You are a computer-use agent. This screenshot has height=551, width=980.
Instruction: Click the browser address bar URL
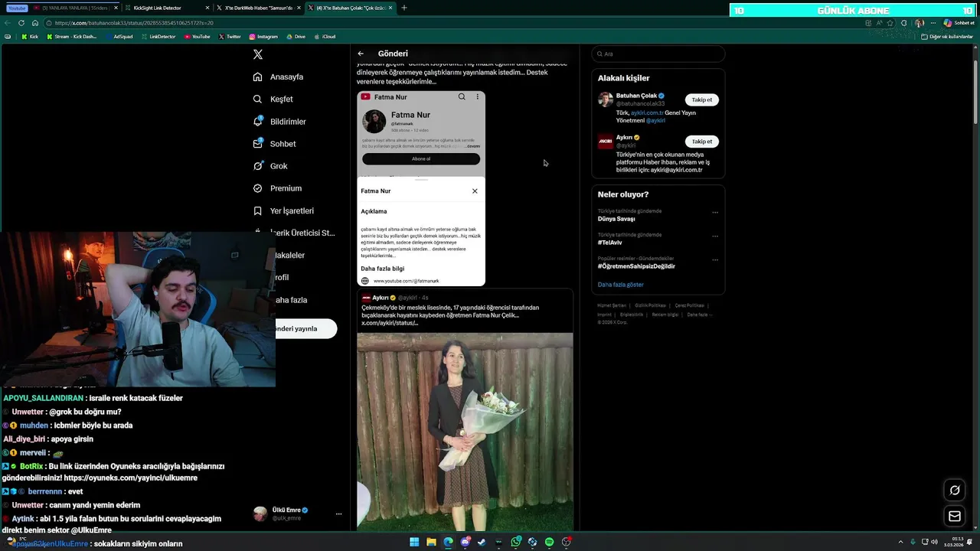pyautogui.click(x=134, y=23)
